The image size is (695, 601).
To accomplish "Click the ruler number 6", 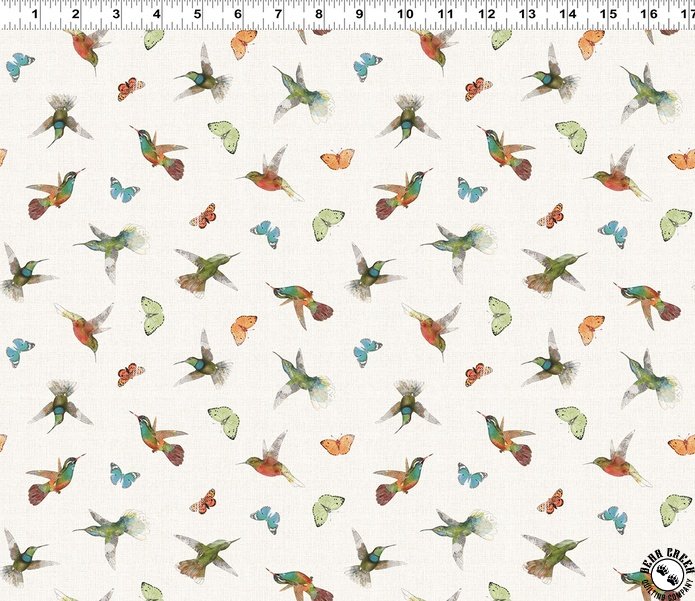I will (238, 14).
